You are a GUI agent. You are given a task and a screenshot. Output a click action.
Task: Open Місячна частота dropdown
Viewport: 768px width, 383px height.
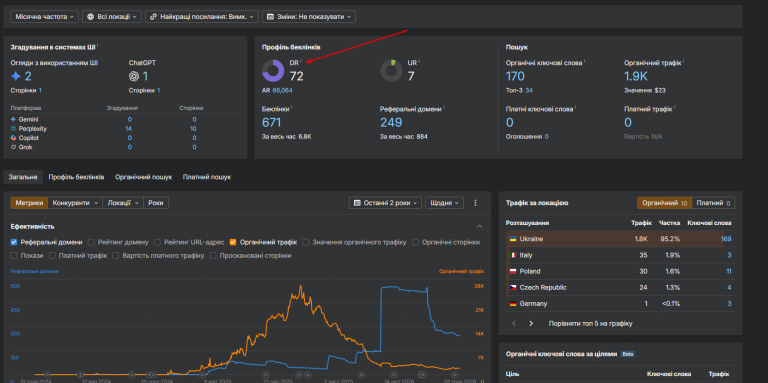click(x=44, y=17)
